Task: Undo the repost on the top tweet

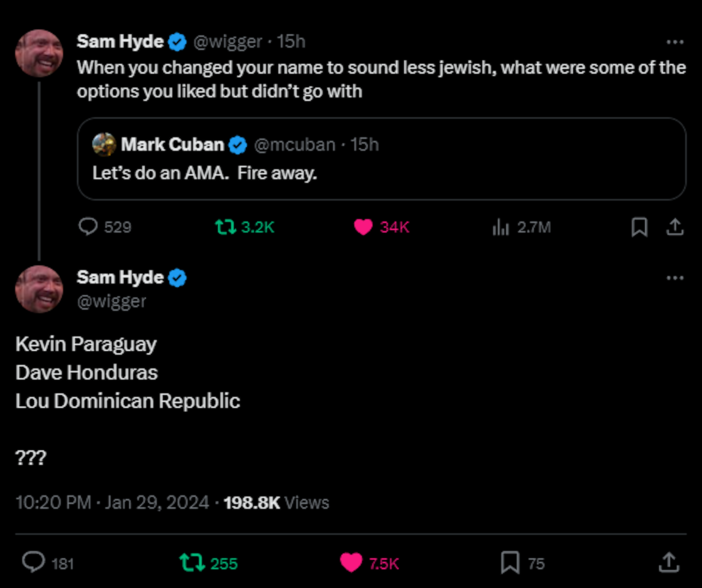Action: coord(225,227)
